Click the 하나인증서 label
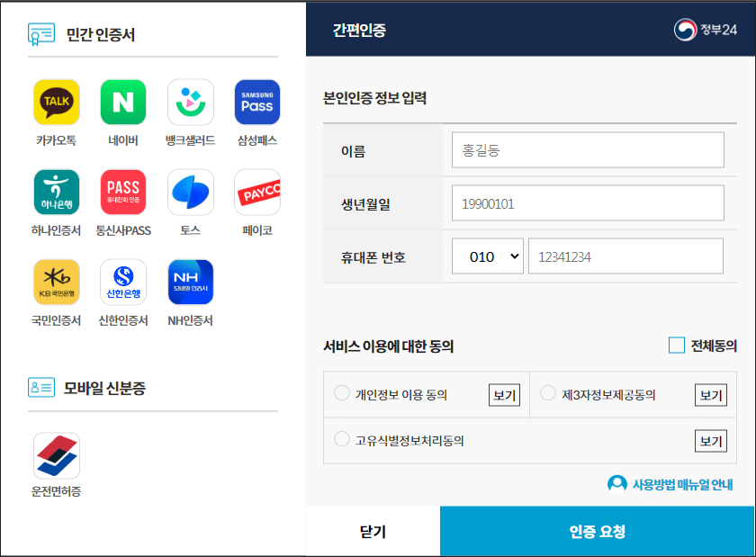This screenshot has height=557, width=756. 57,230
